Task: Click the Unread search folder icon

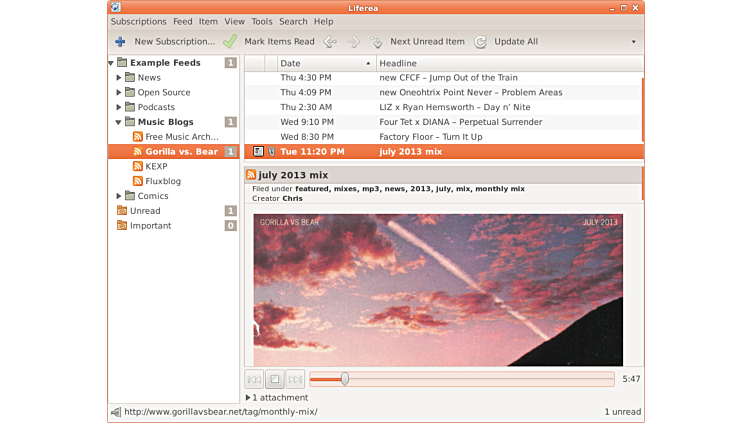Action: click(123, 211)
